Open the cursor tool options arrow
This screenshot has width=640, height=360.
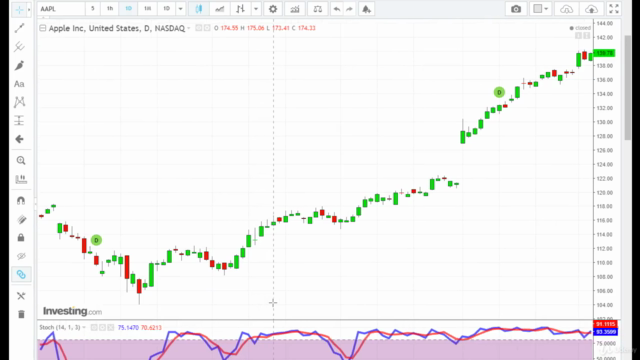pyautogui.click(x=29, y=9)
